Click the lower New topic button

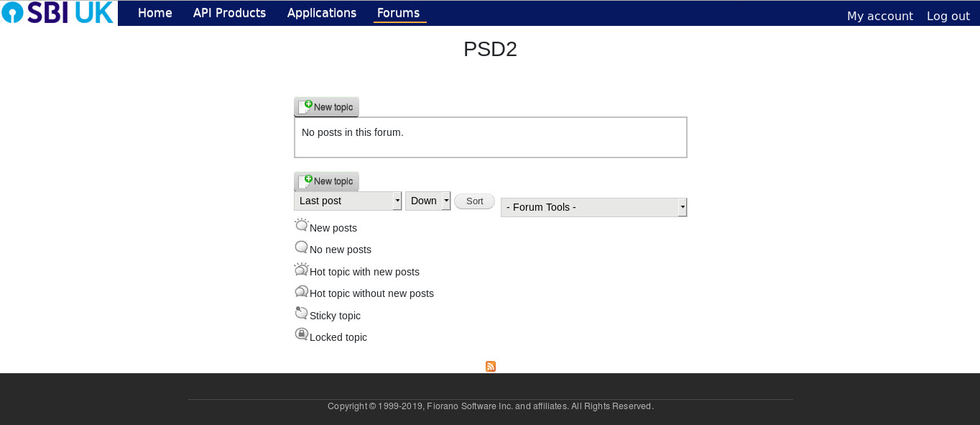point(326,181)
